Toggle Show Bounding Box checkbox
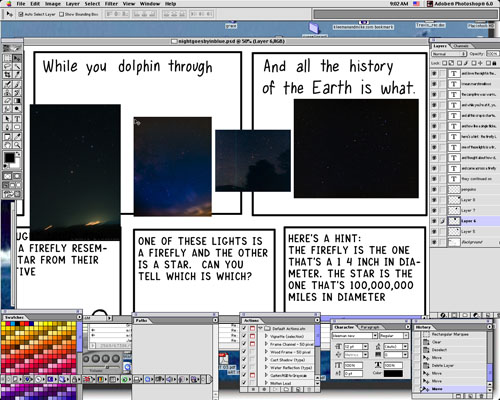 (61, 14)
